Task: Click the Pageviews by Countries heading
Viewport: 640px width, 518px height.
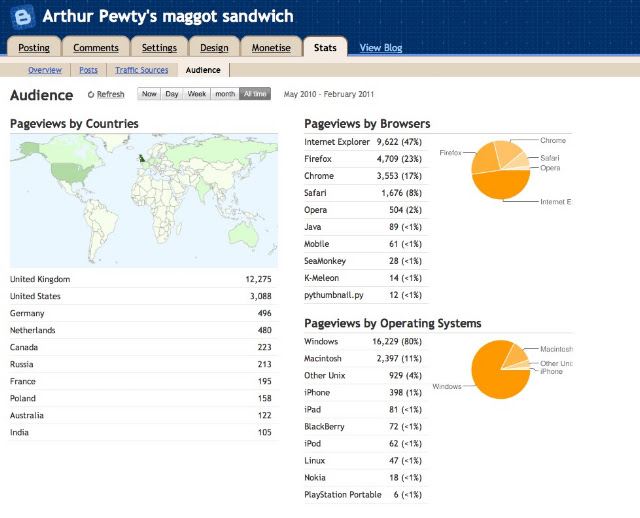Action: pyautogui.click(x=74, y=124)
